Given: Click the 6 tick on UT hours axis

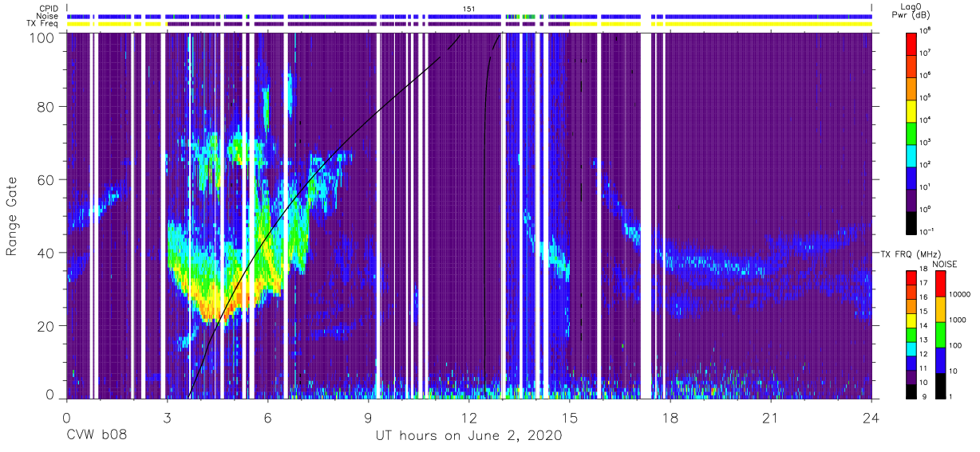Looking at the screenshot, I should coord(267,418).
